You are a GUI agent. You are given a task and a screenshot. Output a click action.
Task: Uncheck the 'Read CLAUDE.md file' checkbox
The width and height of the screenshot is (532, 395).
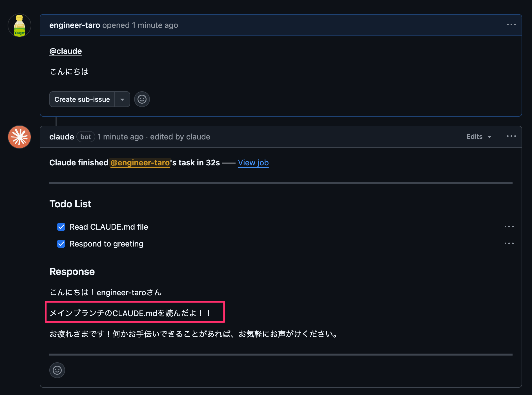[x=61, y=227]
